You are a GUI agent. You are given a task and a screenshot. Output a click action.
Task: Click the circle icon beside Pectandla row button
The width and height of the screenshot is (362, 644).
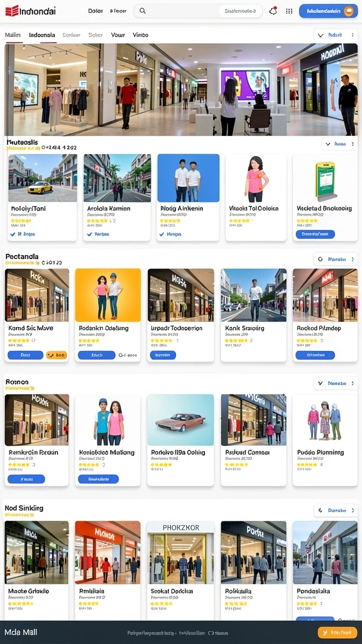click(321, 260)
